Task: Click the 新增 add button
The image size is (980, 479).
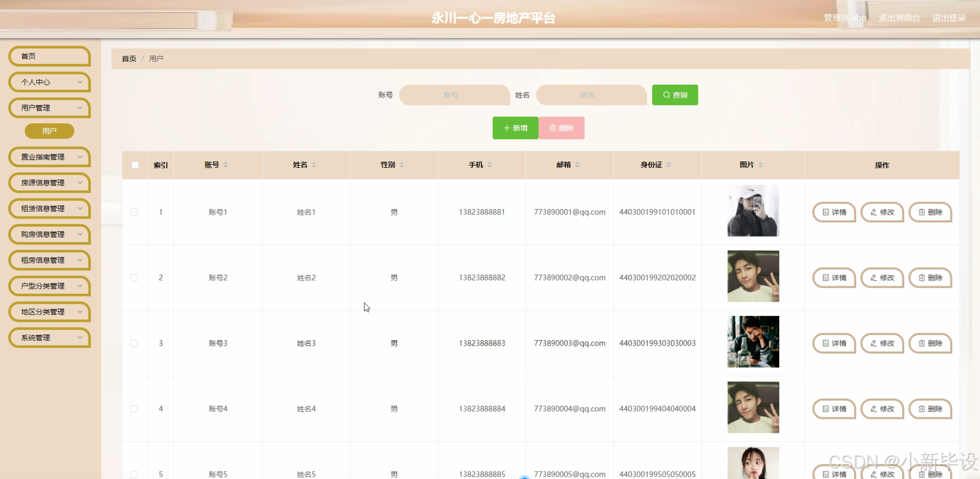Action: [515, 128]
